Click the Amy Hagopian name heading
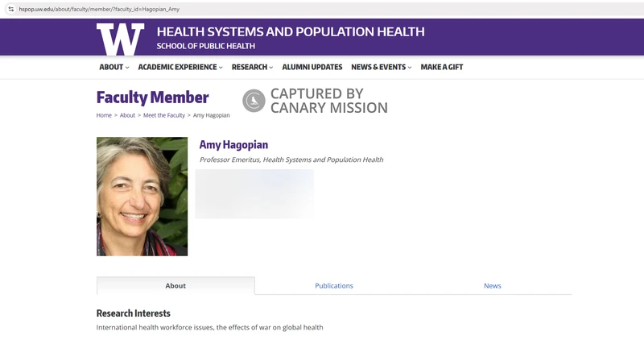Viewport: 644px width, 340px height. click(x=233, y=145)
